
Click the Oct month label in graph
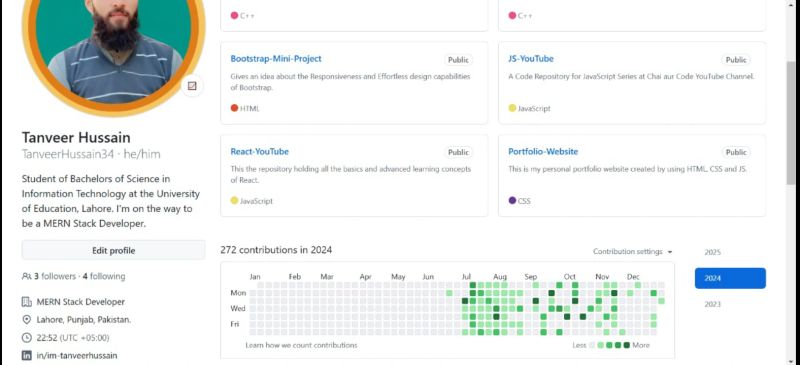coord(569,277)
